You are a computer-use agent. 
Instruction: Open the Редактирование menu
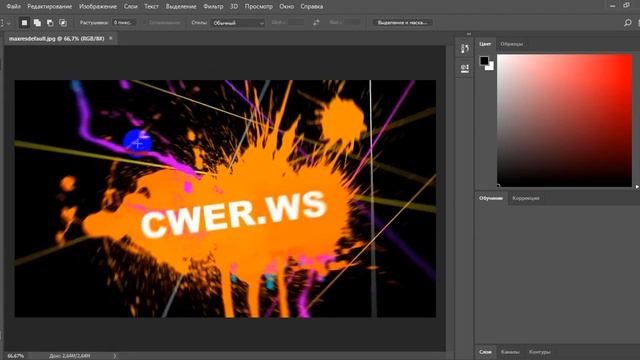click(49, 7)
